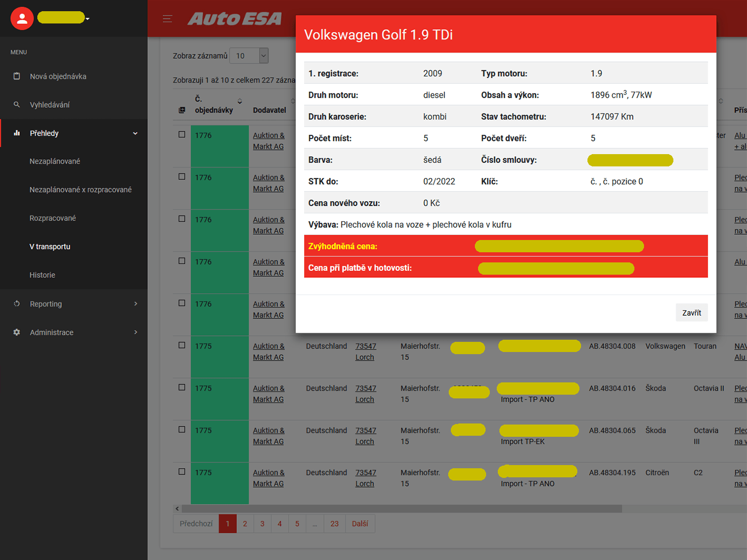The width and height of the screenshot is (747, 560).
Task: Collapse the Přehledy submenu chevron
Action: (135, 133)
